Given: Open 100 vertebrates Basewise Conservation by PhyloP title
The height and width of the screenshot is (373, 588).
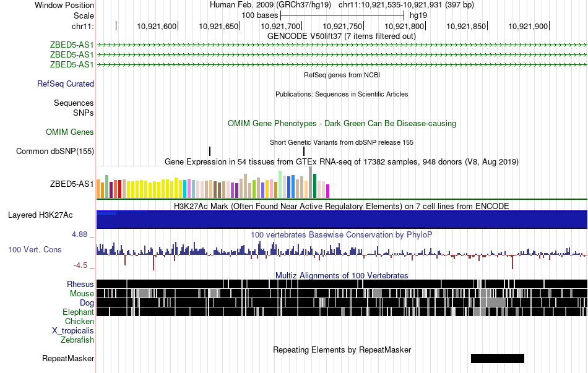Looking at the screenshot, I should point(342,234).
